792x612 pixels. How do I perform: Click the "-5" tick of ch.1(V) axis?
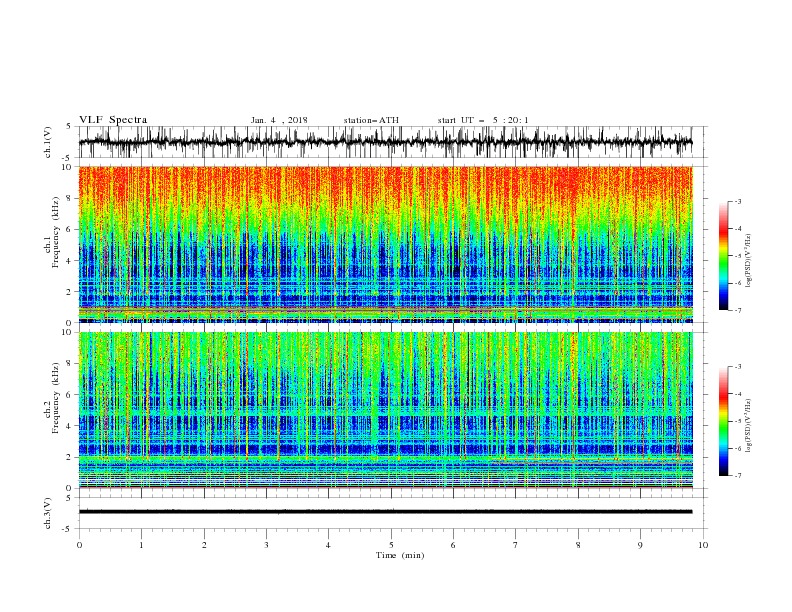point(68,158)
